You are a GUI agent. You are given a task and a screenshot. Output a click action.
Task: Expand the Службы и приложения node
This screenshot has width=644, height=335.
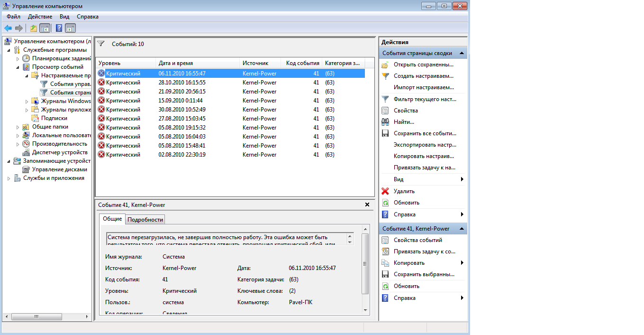pyautogui.click(x=9, y=178)
